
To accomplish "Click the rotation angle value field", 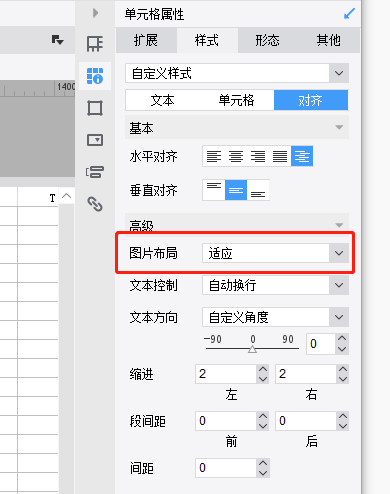I will coord(320,344).
